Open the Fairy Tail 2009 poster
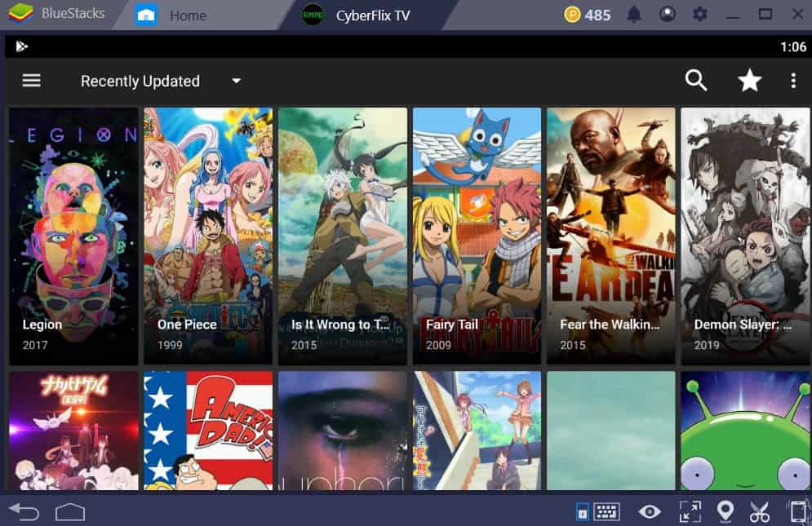 (x=477, y=236)
